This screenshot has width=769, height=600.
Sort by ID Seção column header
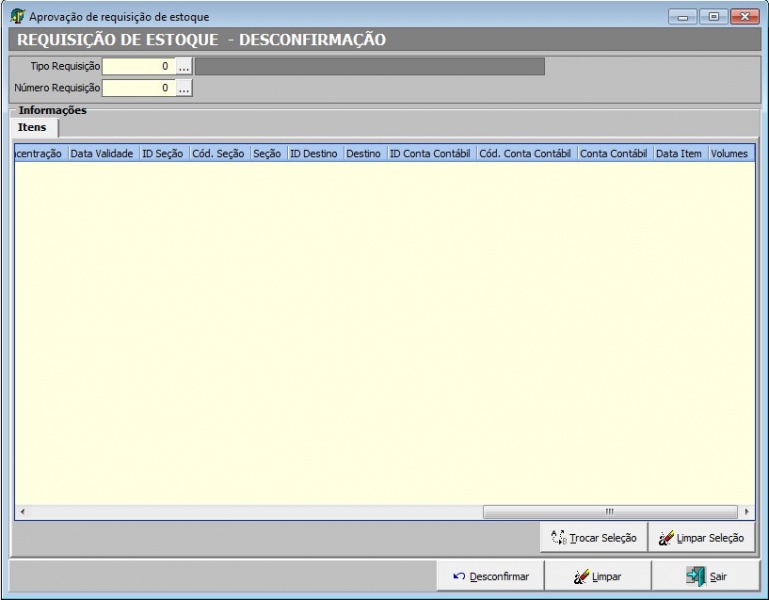pos(162,154)
